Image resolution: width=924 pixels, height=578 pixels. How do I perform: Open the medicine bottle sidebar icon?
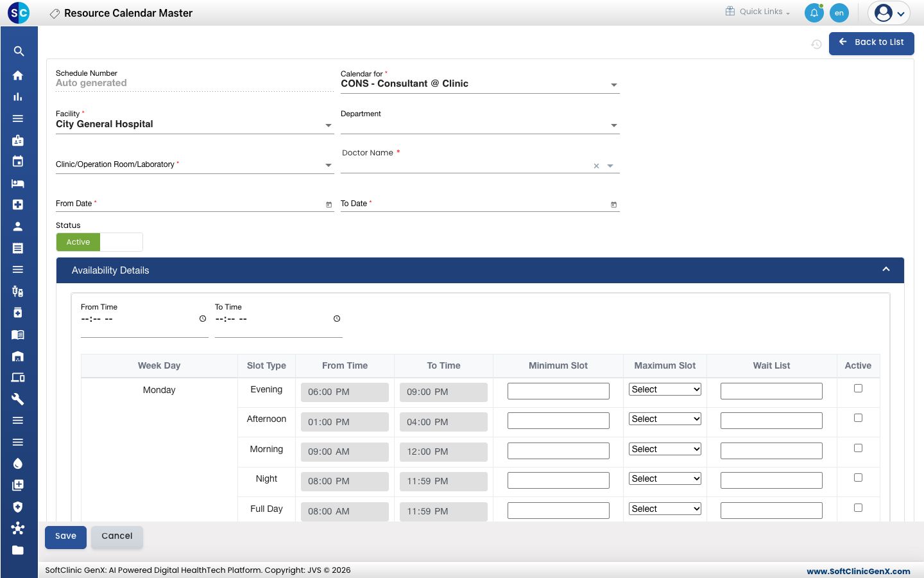point(18,313)
